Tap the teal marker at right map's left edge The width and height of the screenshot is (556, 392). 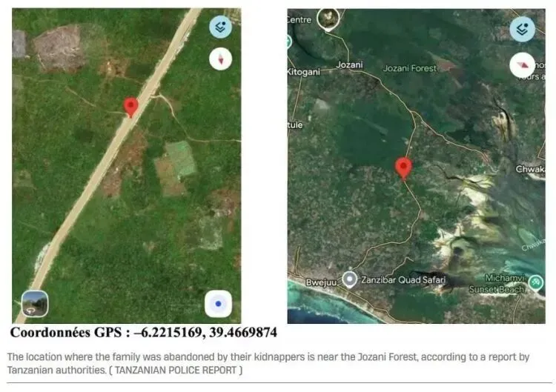[x=289, y=41]
